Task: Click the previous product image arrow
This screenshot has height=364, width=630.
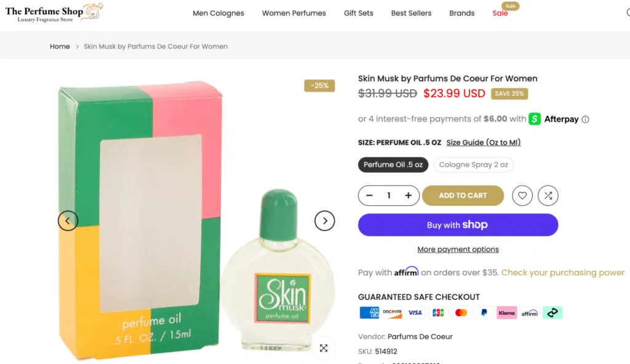Action: pos(68,220)
